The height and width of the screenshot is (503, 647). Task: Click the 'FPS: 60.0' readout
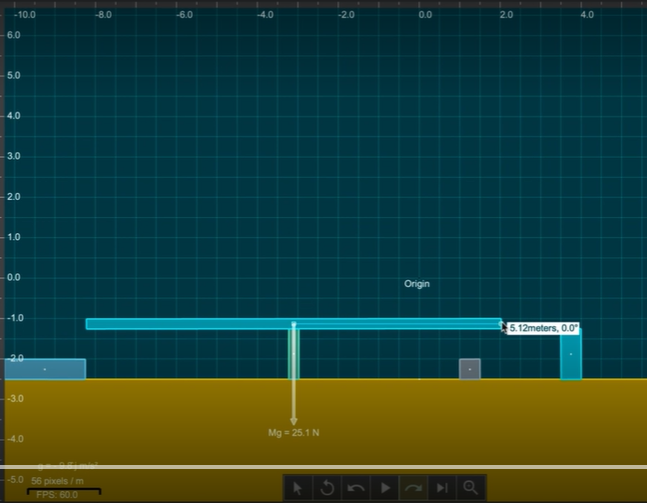pyautogui.click(x=57, y=495)
